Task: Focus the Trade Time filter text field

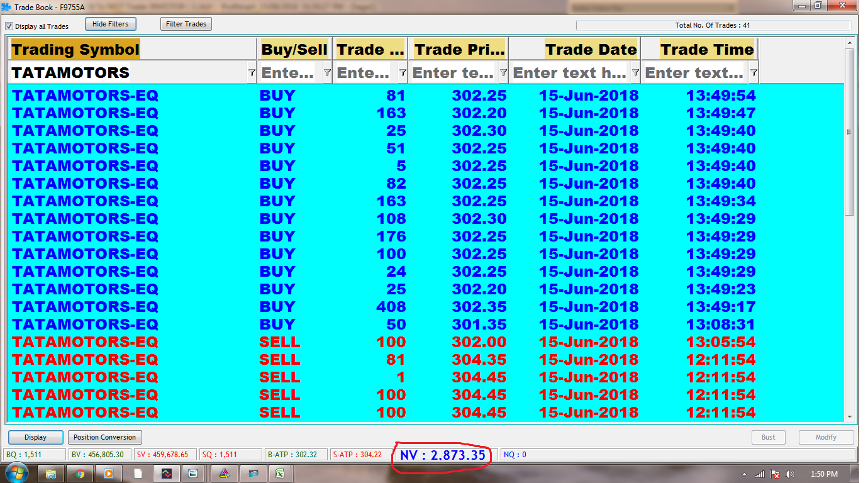Action: [x=696, y=73]
